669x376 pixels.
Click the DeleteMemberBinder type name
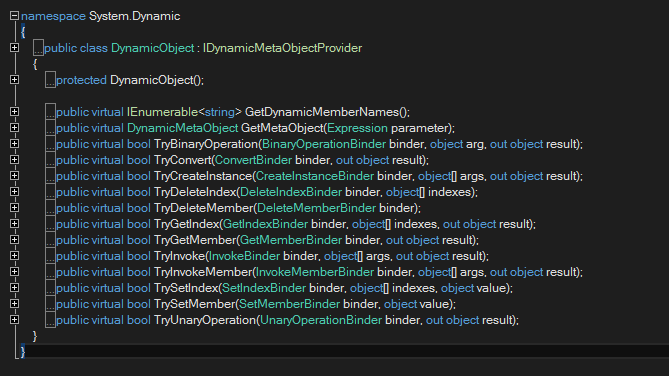pyautogui.click(x=316, y=208)
